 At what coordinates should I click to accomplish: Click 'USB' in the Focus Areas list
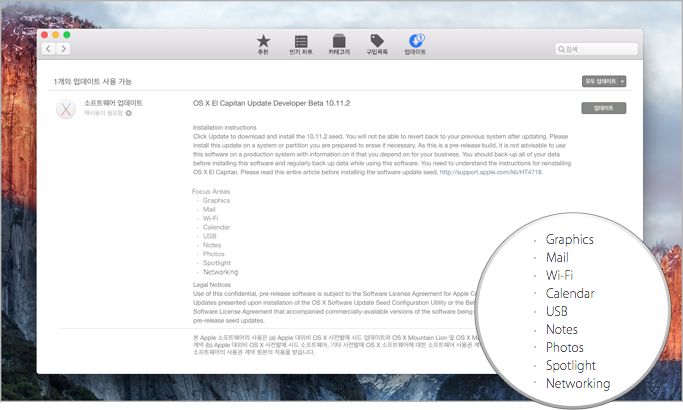click(210, 236)
